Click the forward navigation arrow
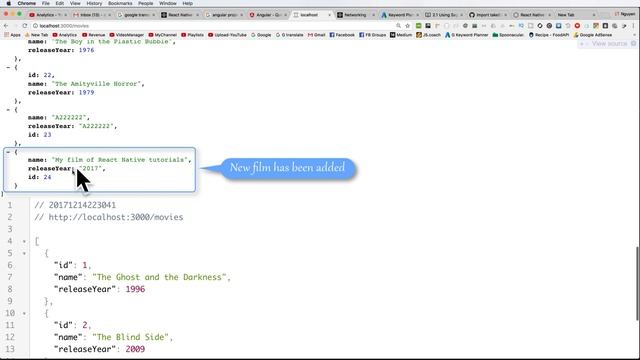This screenshot has width=640, height=360. coord(15,26)
